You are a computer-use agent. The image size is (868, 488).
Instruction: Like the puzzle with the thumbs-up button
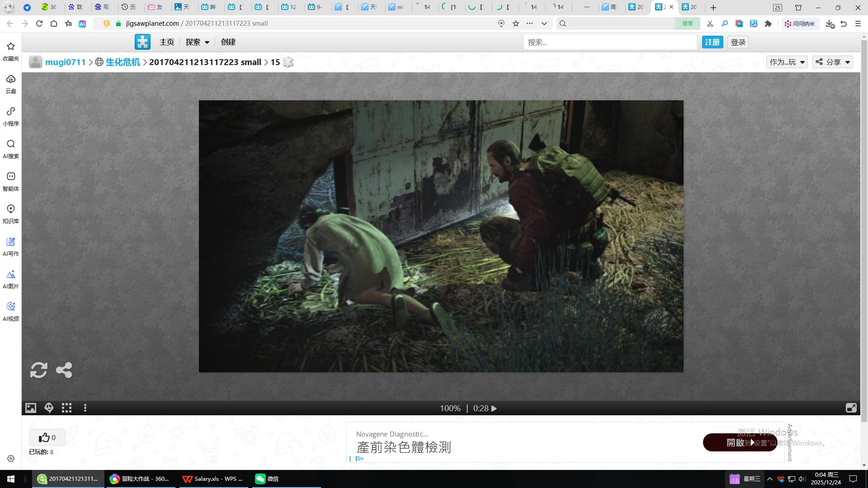pos(47,437)
